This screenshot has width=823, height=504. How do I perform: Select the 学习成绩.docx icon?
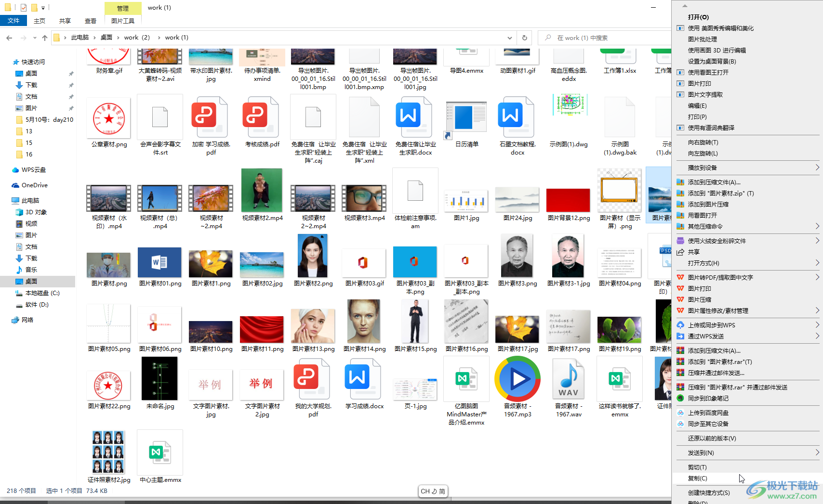click(364, 379)
